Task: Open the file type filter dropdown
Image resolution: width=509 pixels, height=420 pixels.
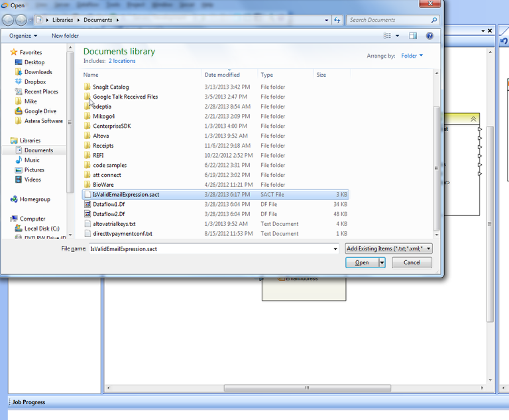Action: 389,248
